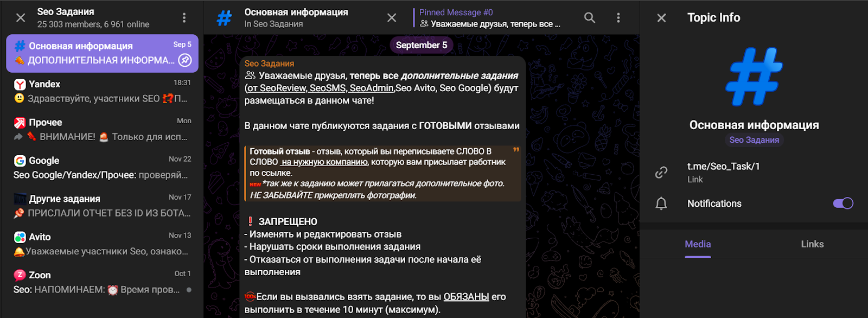Open the Zoon topic
Screen dimensions: 868x318
tap(102, 282)
